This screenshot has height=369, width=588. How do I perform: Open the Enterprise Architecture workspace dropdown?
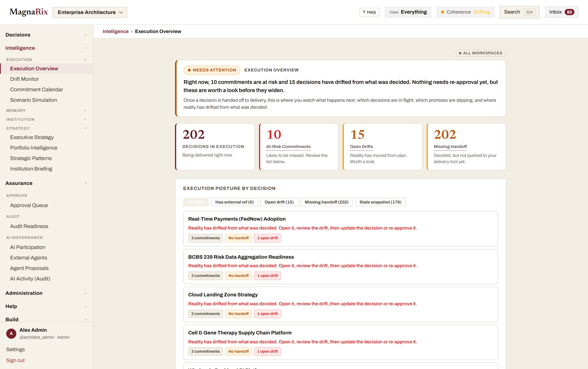pyautogui.click(x=90, y=12)
